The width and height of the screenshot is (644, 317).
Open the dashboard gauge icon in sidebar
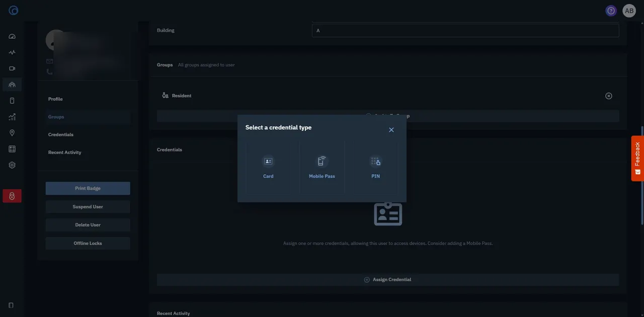[12, 36]
